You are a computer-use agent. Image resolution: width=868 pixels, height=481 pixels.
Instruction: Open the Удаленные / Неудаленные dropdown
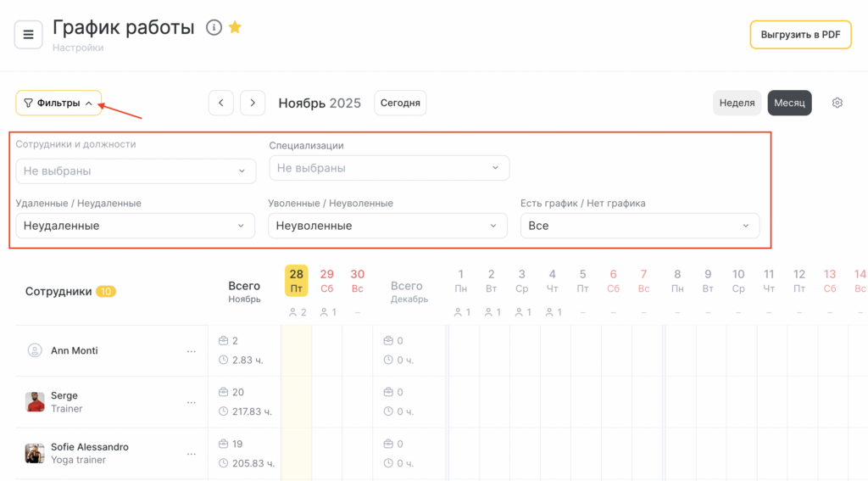pos(136,226)
